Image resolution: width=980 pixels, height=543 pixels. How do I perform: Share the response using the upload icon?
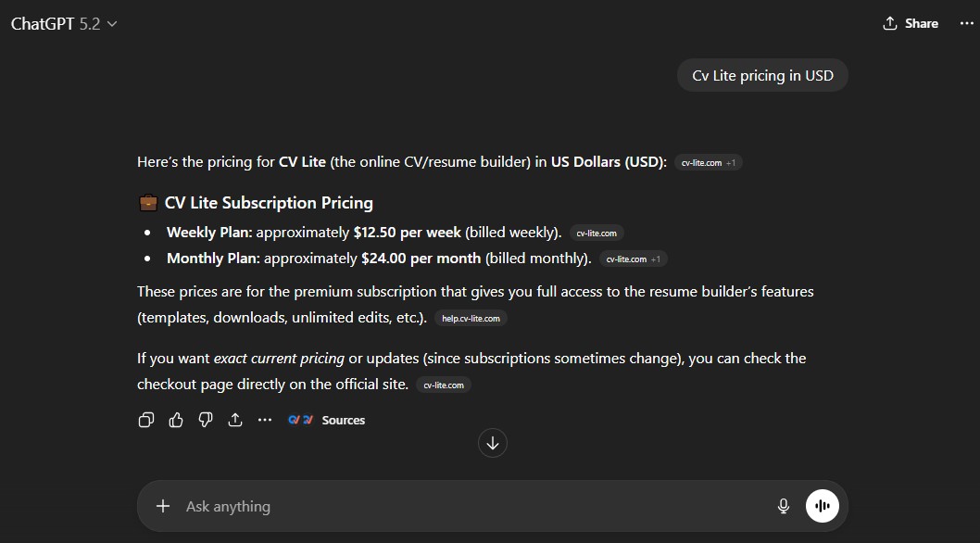234,420
